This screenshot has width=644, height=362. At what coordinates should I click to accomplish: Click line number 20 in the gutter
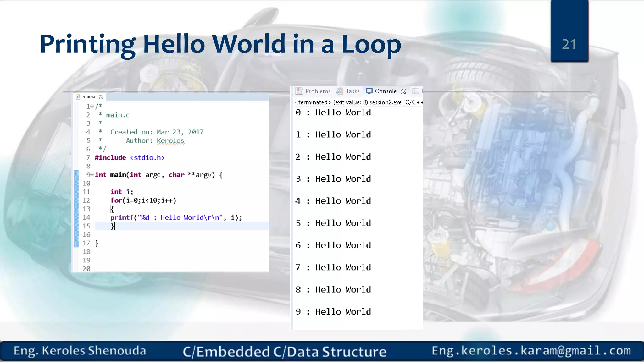coord(86,269)
